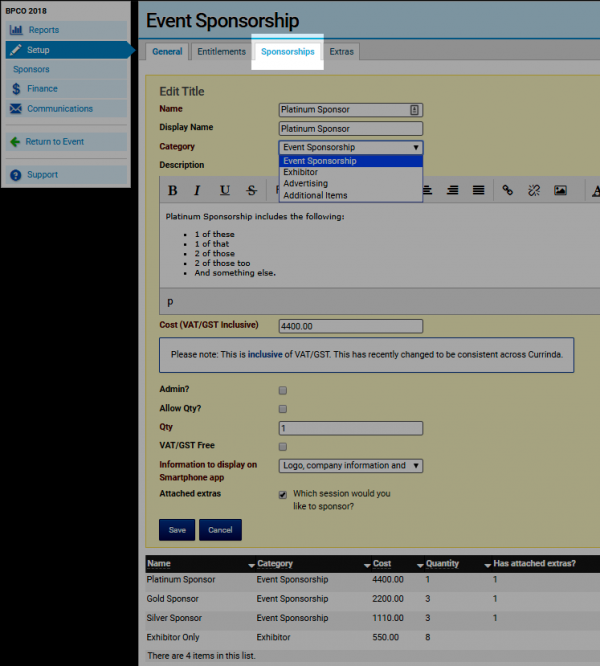Click the Cost input field

point(351,326)
